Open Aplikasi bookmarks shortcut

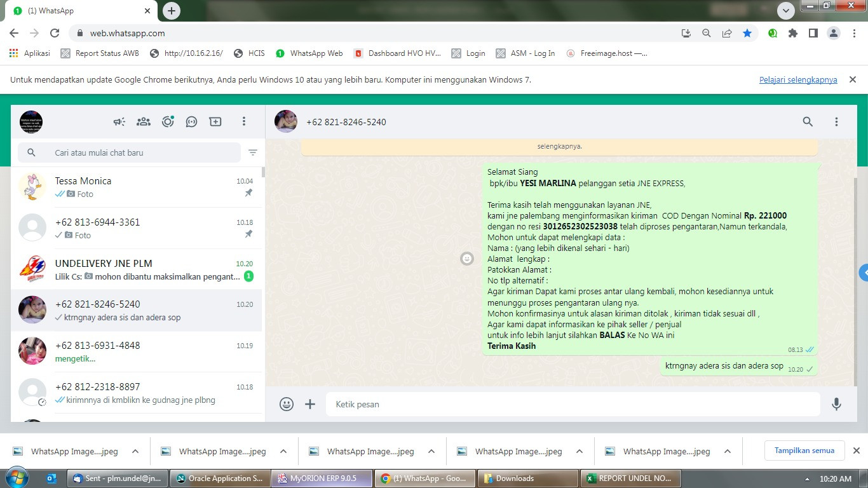[x=30, y=53]
